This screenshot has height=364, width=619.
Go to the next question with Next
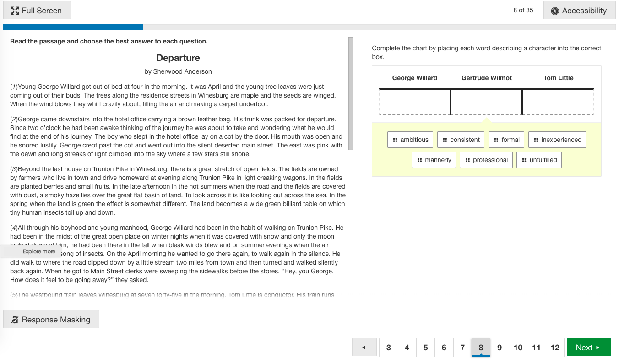(x=589, y=348)
